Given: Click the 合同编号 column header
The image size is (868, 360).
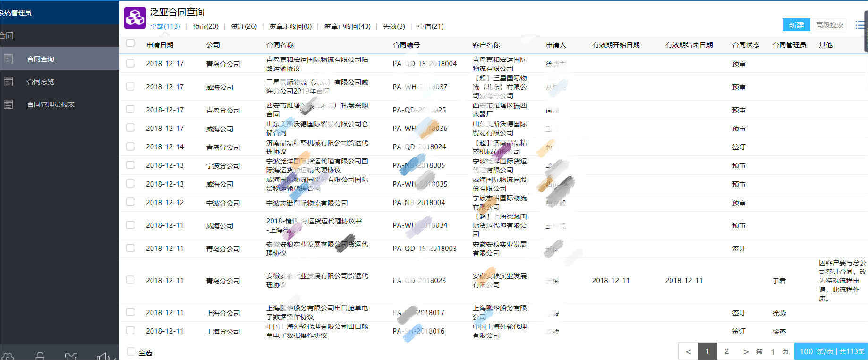Looking at the screenshot, I should point(407,45).
